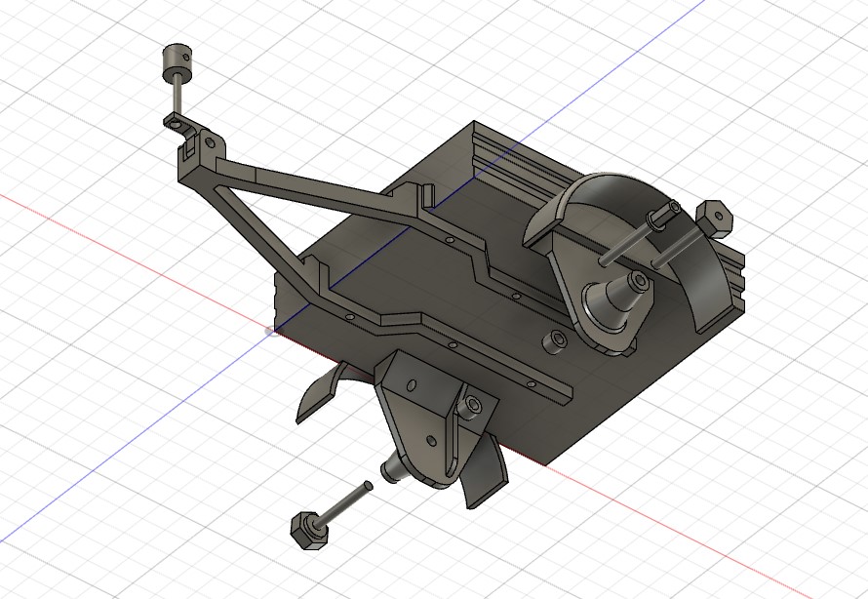Pick the curved blade left of lower bracket

coord(320,391)
